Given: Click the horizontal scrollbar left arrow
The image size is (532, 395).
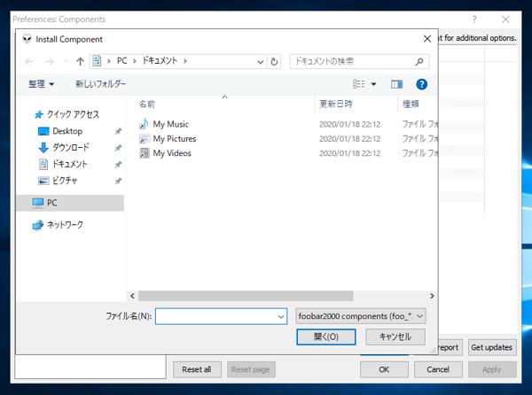Looking at the screenshot, I should [132, 296].
